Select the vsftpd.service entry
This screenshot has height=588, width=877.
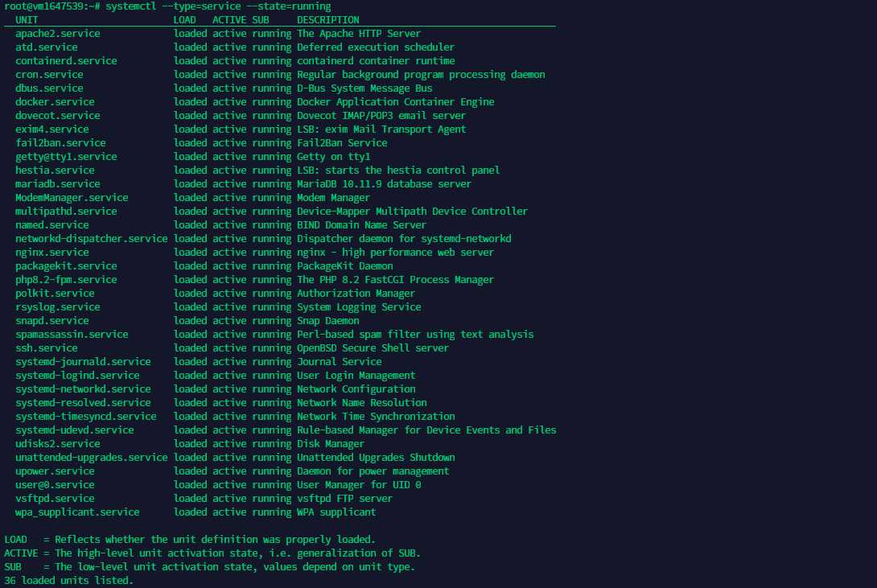point(55,498)
